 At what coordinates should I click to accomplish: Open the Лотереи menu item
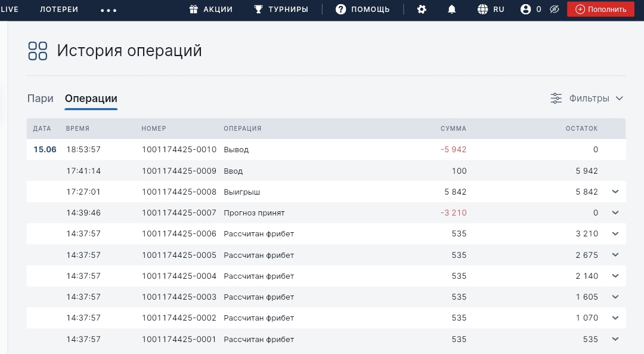pyautogui.click(x=59, y=10)
